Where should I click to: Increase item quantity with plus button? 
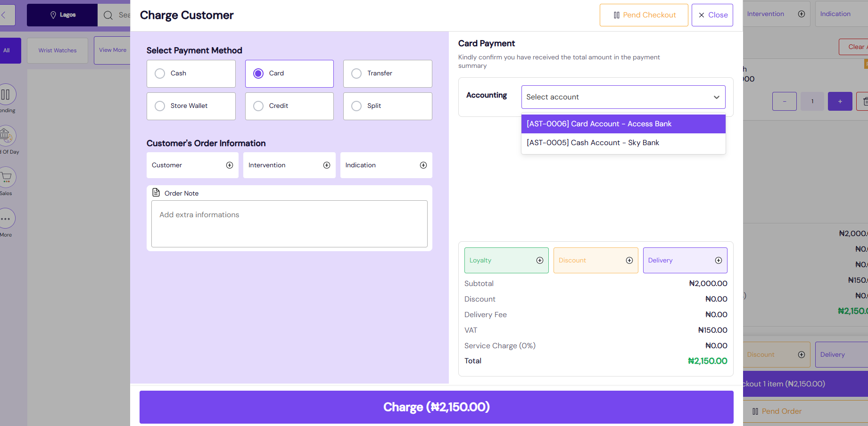tap(840, 101)
